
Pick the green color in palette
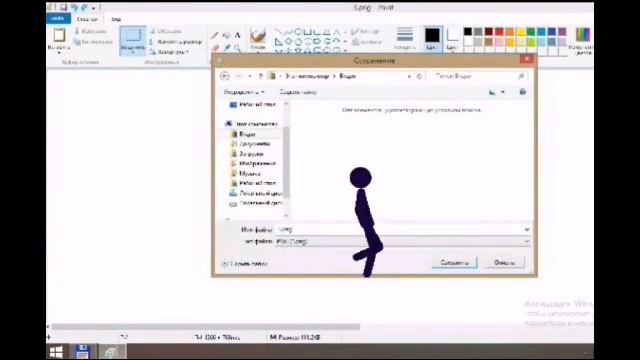click(x=531, y=31)
